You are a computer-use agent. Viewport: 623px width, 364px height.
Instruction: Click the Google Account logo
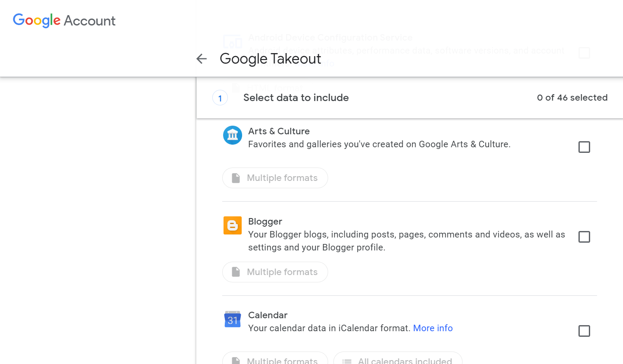pyautogui.click(x=64, y=20)
